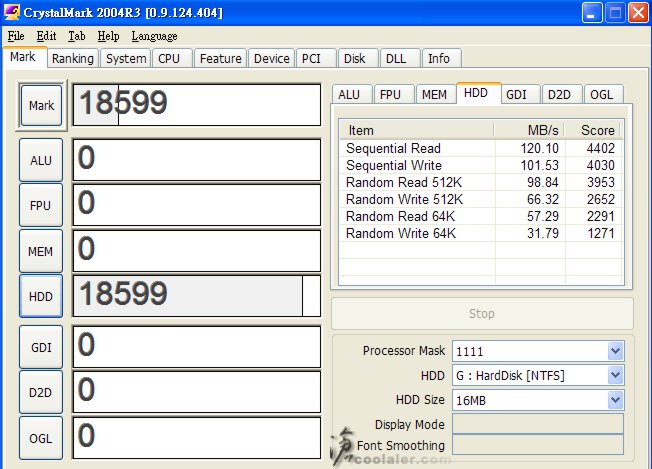The width and height of the screenshot is (652, 469).
Task: Expand the Processor Mask dropdown
Action: 615,351
